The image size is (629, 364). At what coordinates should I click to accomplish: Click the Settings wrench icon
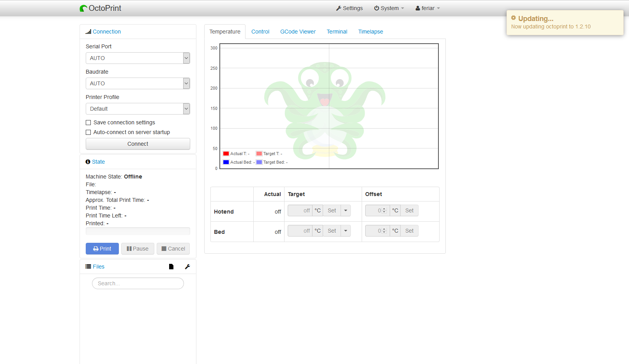[339, 8]
